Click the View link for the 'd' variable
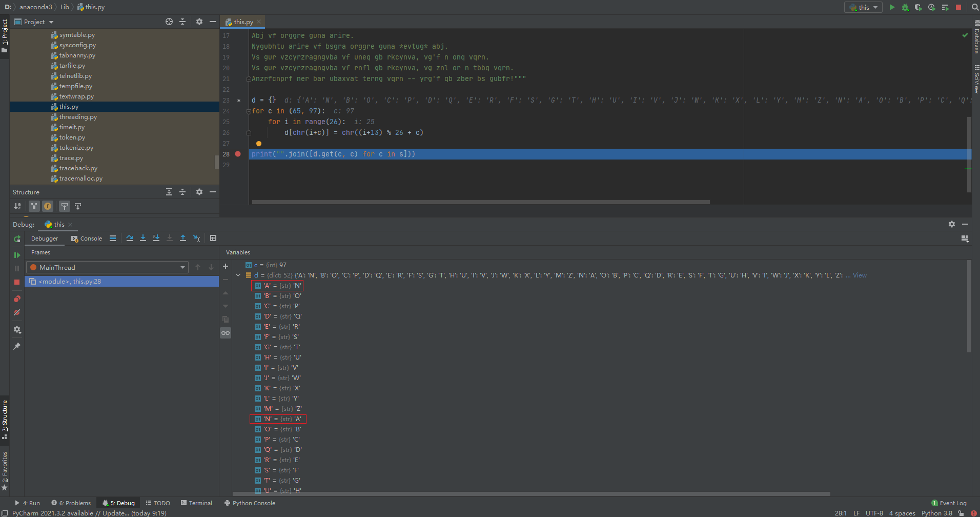 pos(860,275)
